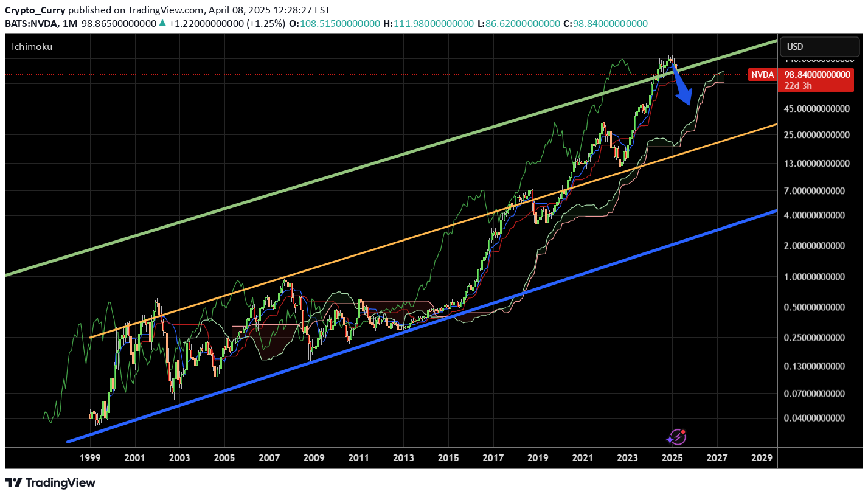Click the 1999 label on time axis
The image size is (868, 497).
point(90,457)
